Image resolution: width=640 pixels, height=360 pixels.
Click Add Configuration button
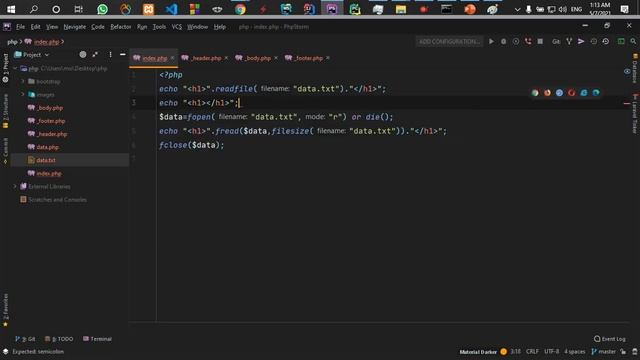[449, 42]
